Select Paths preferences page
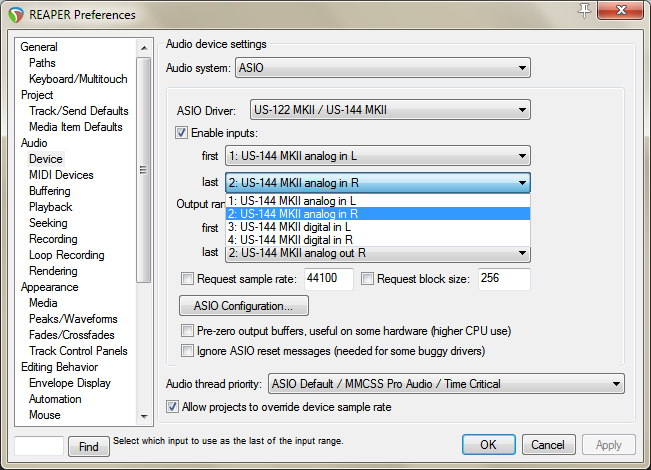Image resolution: width=651 pixels, height=470 pixels. click(x=42, y=63)
